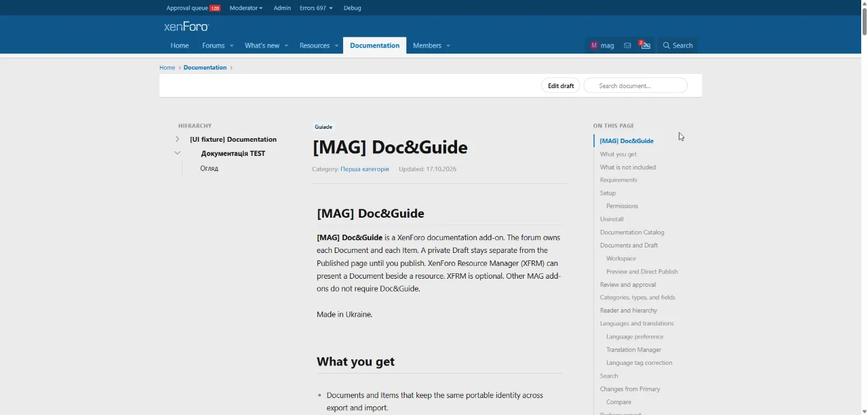Open the What's new navigation tab

tap(262, 45)
